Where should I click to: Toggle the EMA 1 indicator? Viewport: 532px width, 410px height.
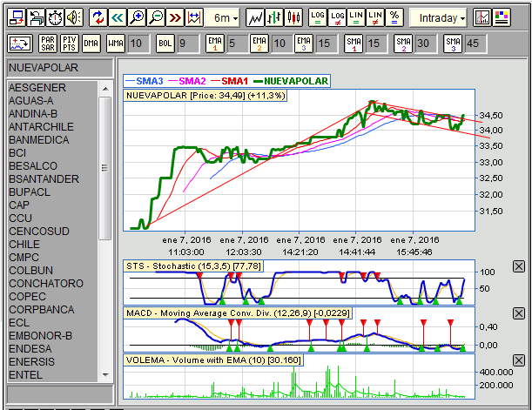click(215, 44)
